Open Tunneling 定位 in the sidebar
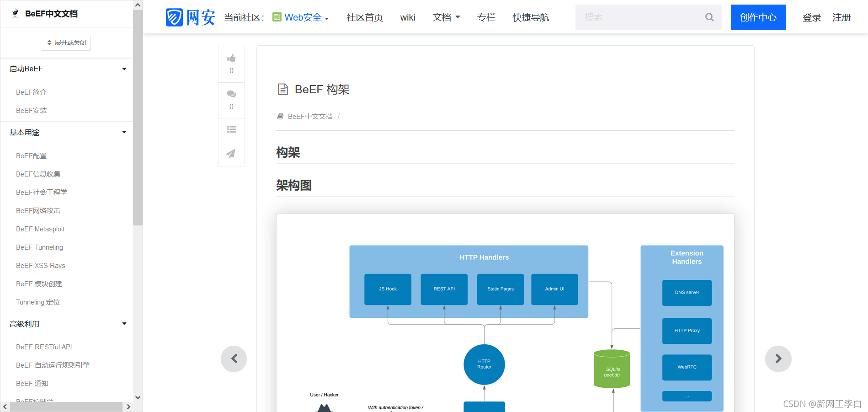Viewport: 868px width, 412px height. (38, 302)
